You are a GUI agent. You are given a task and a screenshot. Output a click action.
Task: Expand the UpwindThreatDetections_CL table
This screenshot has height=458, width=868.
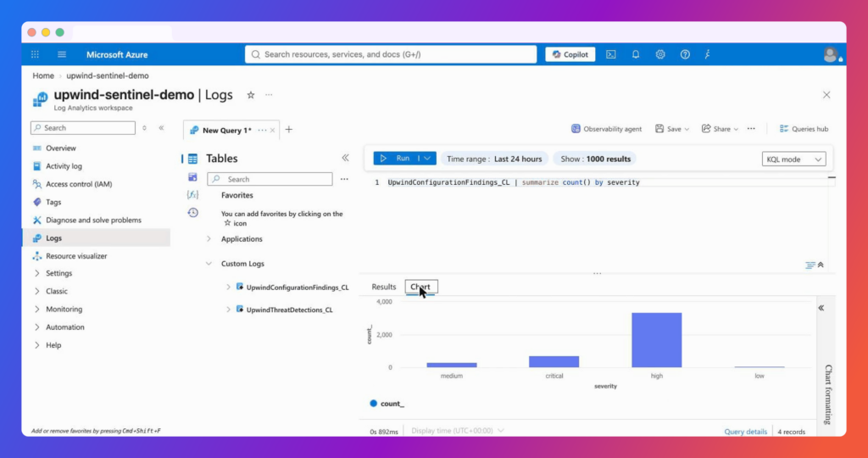click(x=228, y=310)
